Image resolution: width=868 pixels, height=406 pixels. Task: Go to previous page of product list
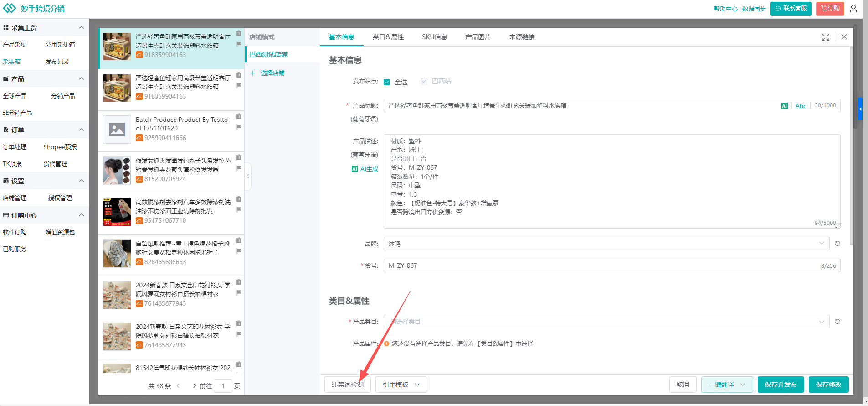click(178, 386)
